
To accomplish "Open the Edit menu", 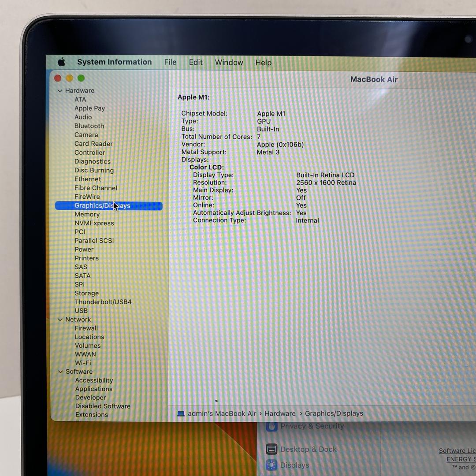I will point(196,63).
